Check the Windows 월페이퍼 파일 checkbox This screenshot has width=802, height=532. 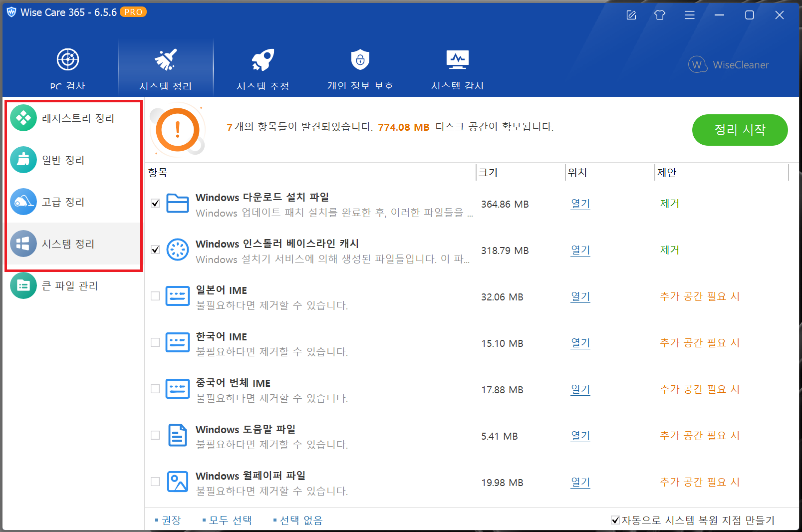click(x=155, y=482)
